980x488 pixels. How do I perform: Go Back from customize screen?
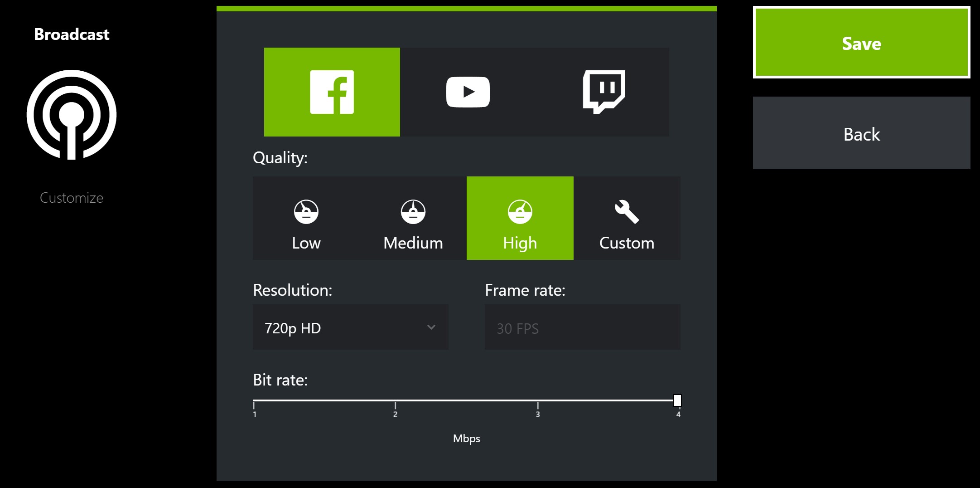862,133
